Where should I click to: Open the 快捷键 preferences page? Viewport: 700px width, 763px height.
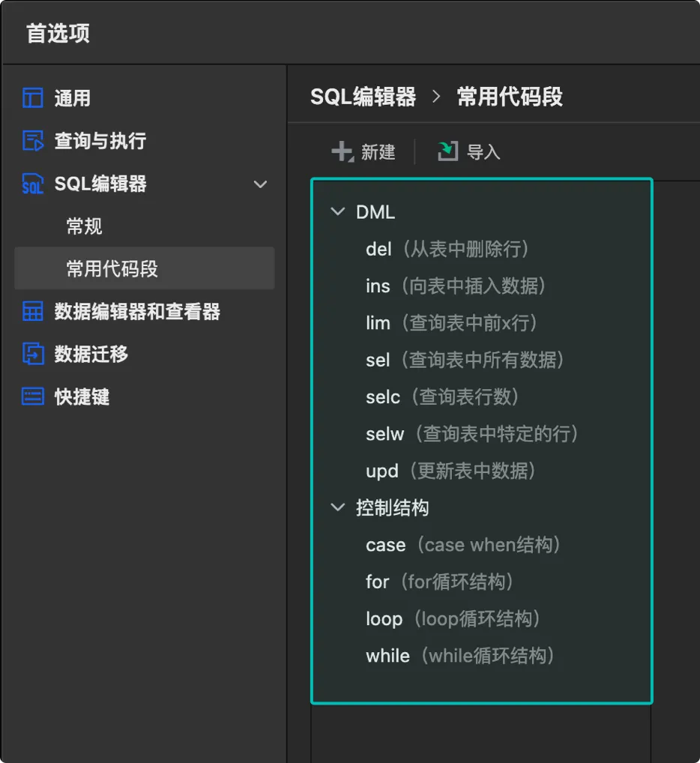point(82,396)
